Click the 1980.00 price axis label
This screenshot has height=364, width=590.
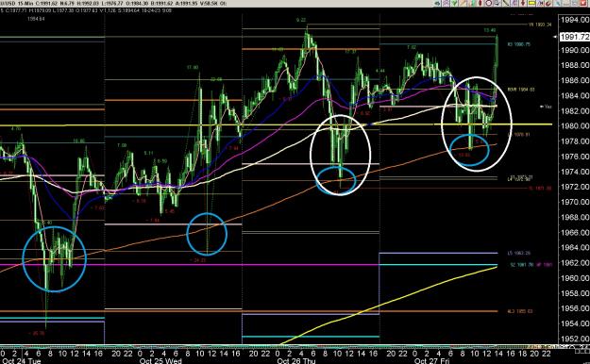[575, 126]
